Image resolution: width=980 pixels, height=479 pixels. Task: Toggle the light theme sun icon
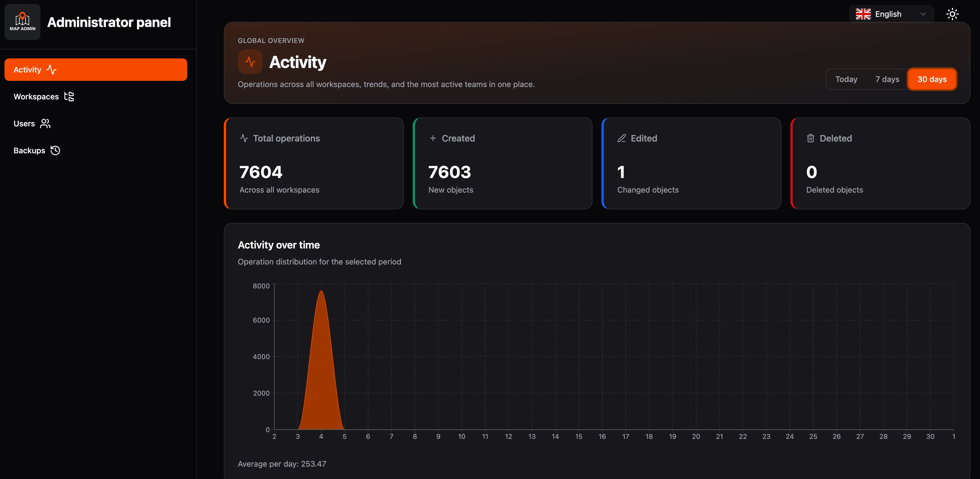(x=952, y=14)
